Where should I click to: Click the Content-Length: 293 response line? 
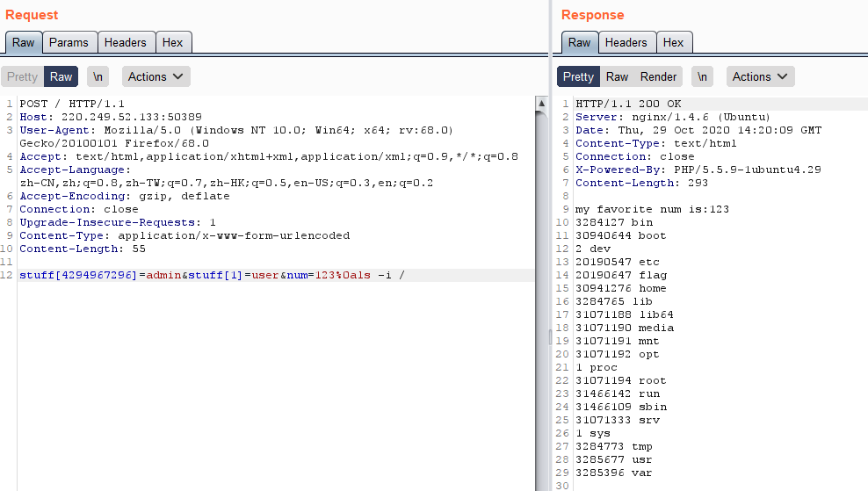pos(641,184)
